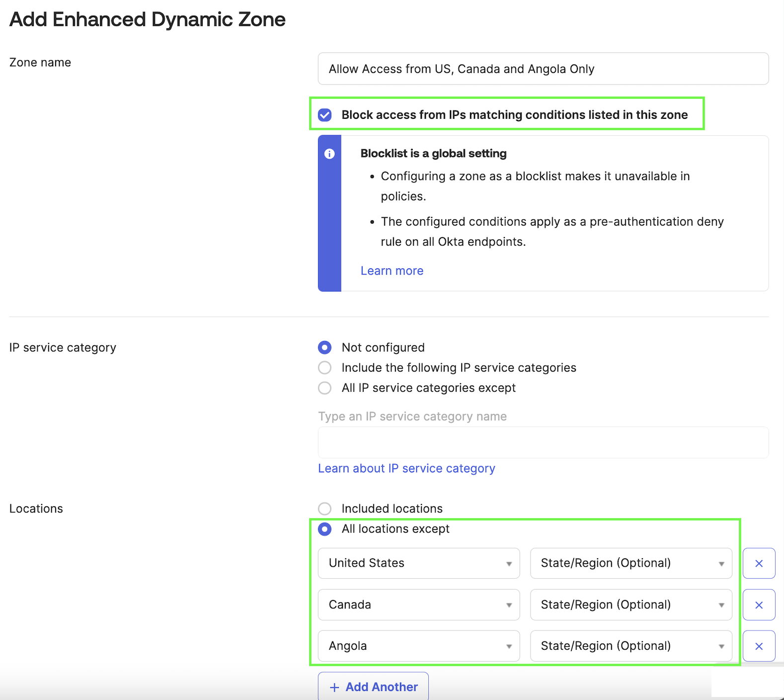Select All IP service categories except

[325, 388]
